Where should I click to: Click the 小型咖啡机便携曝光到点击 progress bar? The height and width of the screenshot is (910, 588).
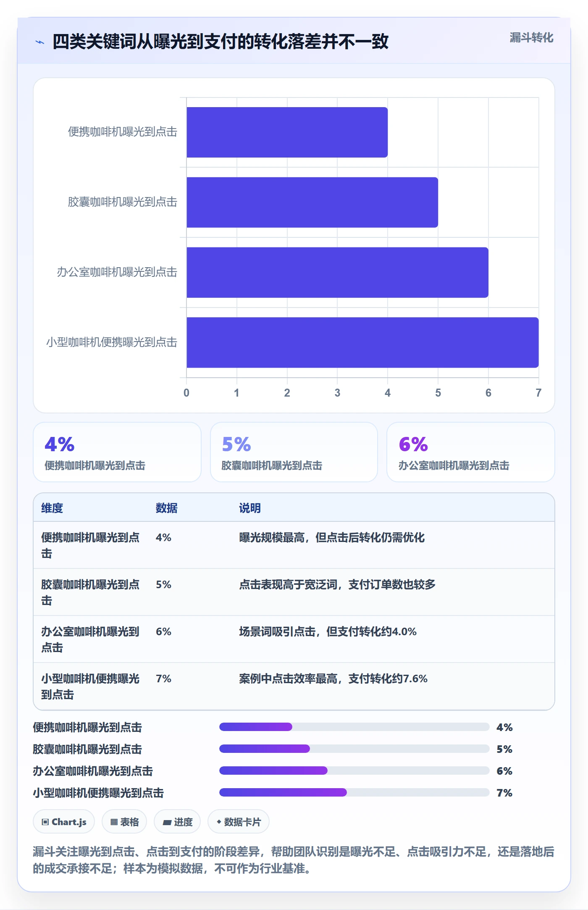354,792
